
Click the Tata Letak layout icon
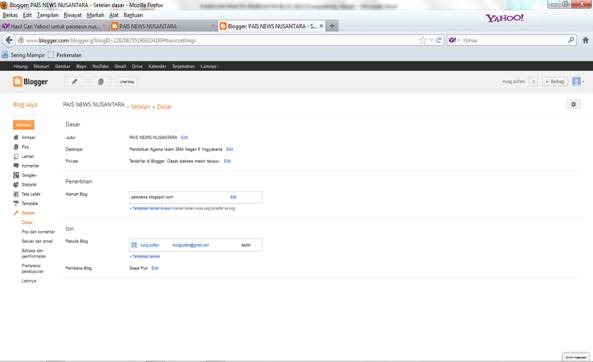(16, 194)
